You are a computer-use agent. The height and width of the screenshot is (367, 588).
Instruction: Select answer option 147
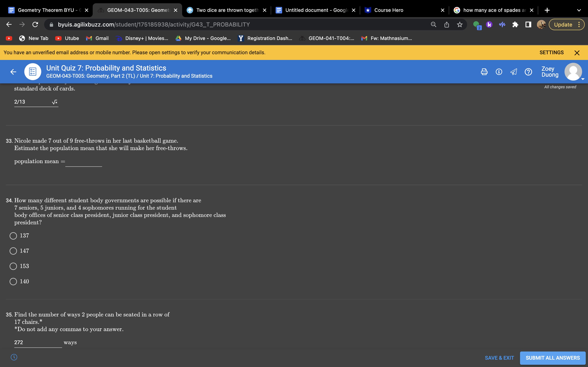tap(13, 251)
